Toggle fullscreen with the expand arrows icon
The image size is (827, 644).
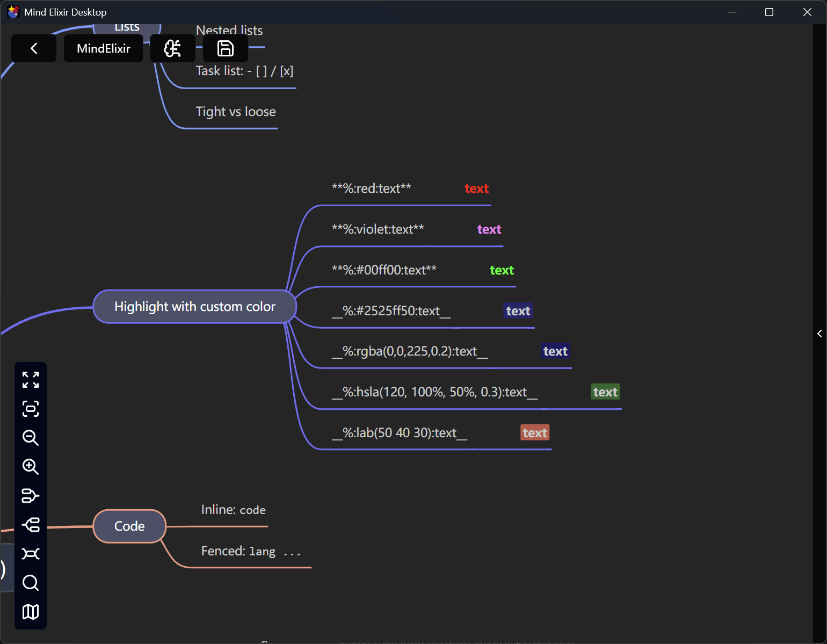pos(31,380)
